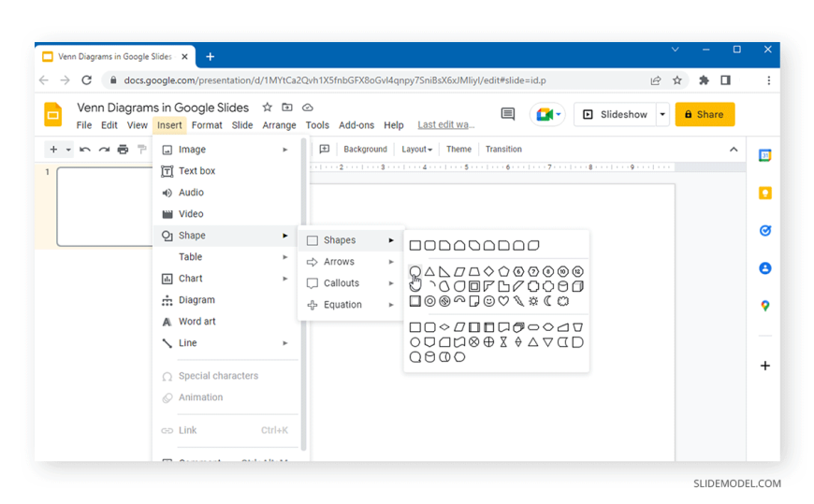Choose the right triangle shape
Image resolution: width=814 pixels, height=504 pixels.
pyautogui.click(x=444, y=271)
